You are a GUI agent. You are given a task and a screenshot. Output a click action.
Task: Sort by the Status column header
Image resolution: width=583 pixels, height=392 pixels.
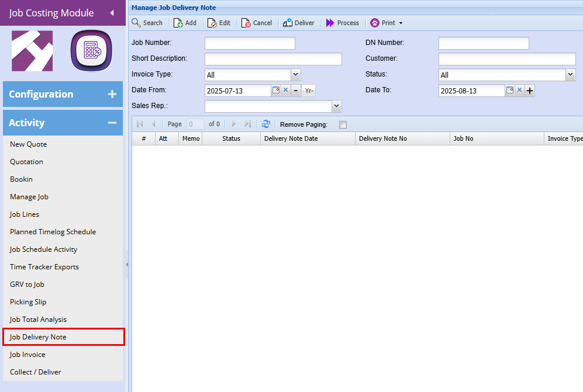tap(231, 138)
